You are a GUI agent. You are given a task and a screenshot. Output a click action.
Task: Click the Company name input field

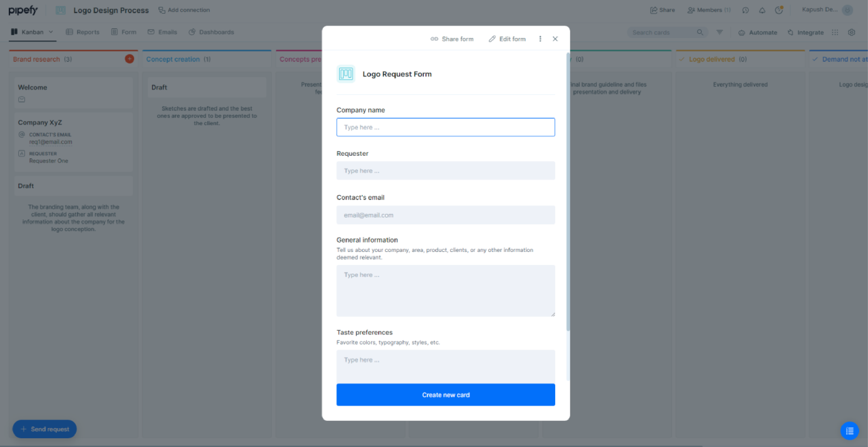coord(445,126)
